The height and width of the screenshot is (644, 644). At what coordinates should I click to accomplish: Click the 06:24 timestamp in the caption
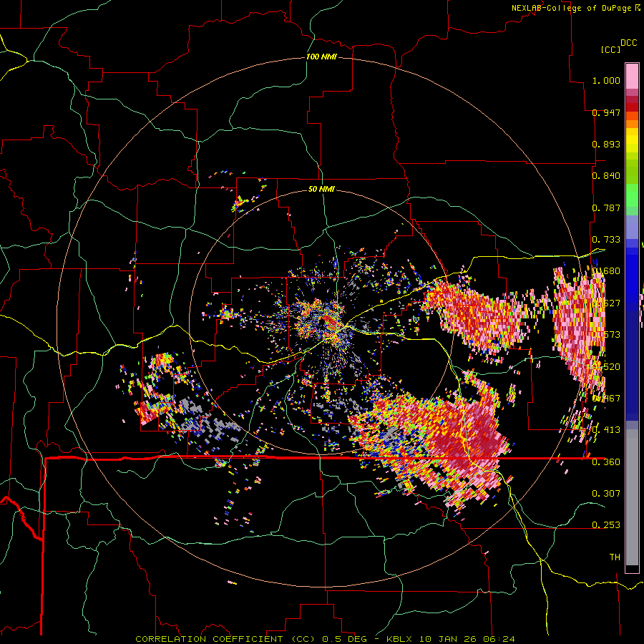(x=499, y=639)
